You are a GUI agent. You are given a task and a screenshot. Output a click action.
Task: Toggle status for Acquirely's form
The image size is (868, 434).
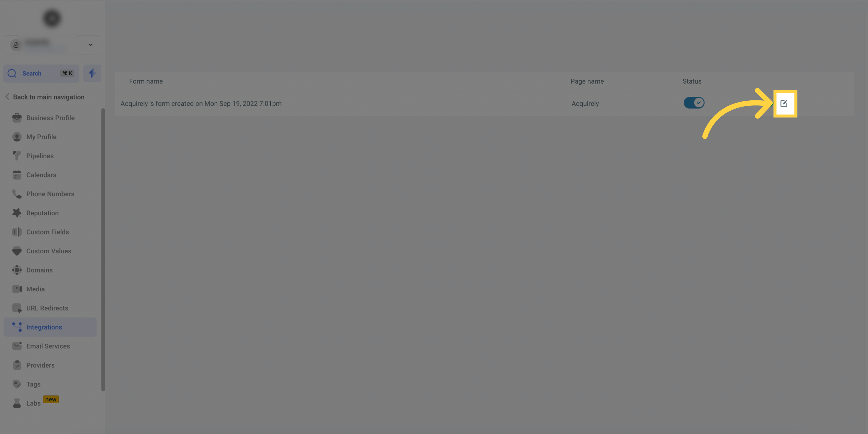pyautogui.click(x=694, y=102)
